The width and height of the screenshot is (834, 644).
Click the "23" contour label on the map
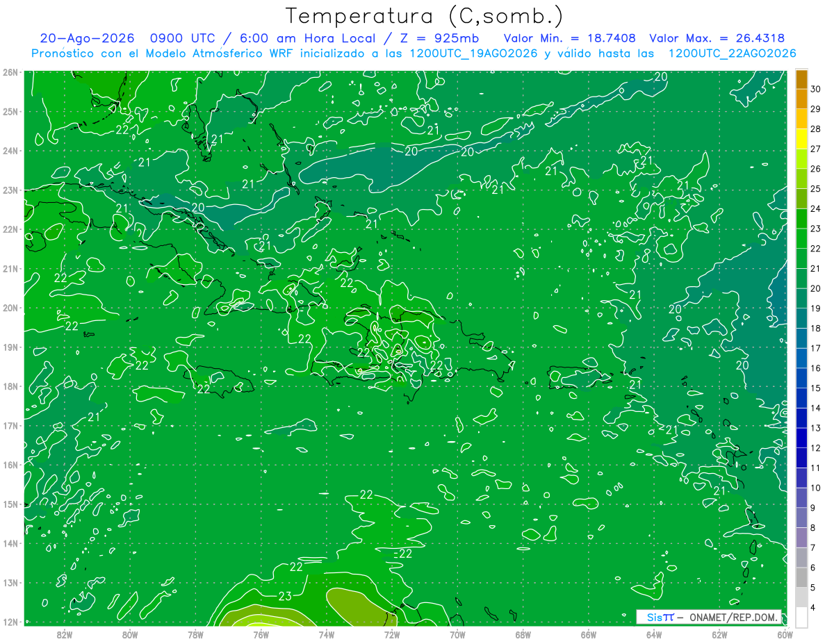[285, 595]
